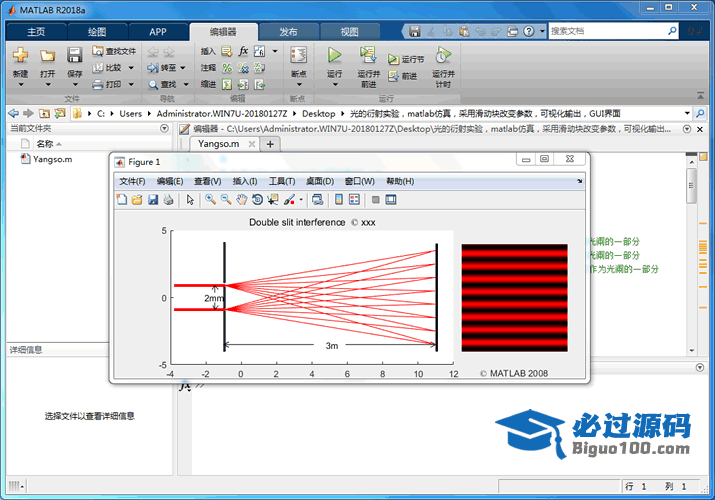Screen dimensions: 715x500
Task: Open the 断点 dropdown arrow
Action: pos(299,85)
